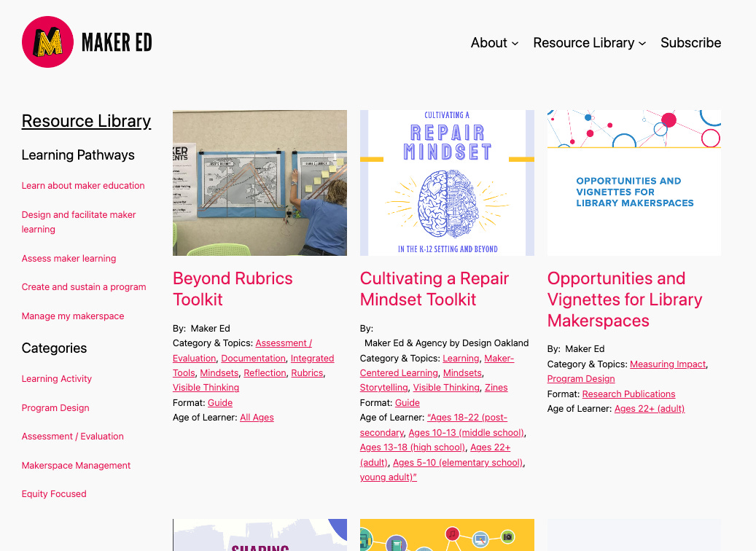Select the young adult age link

coord(388,477)
